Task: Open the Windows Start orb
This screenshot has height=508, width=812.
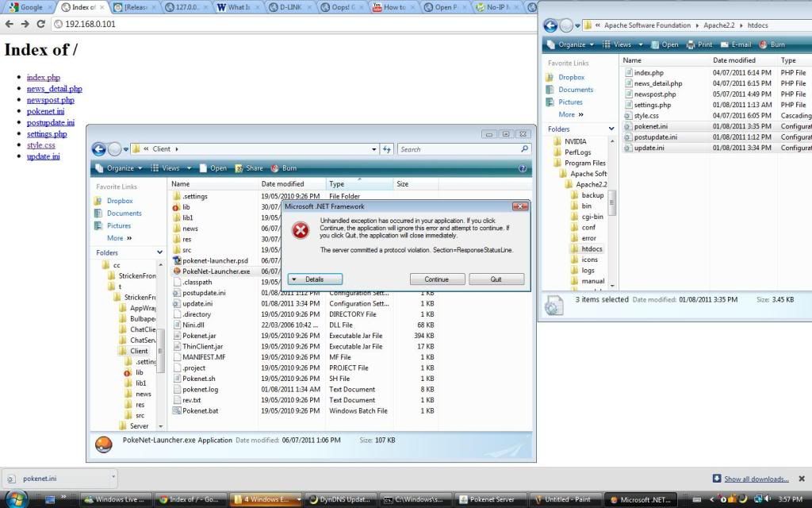Action: click(x=15, y=499)
